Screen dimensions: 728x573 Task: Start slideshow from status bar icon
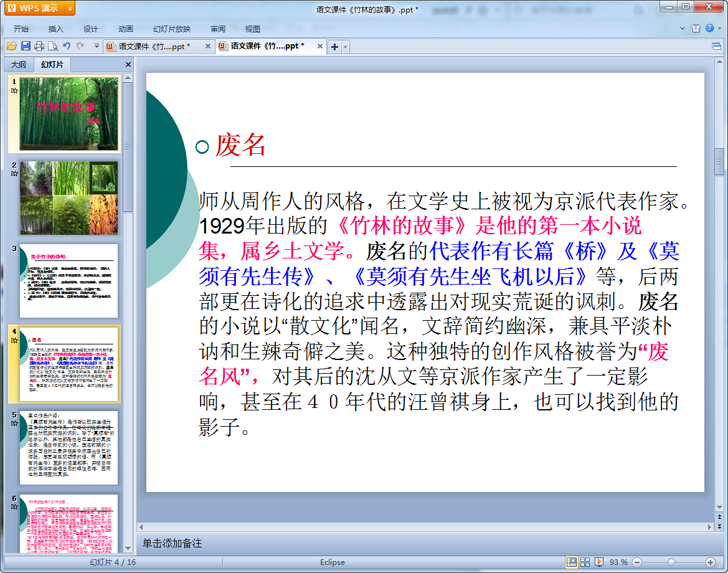[599, 562]
